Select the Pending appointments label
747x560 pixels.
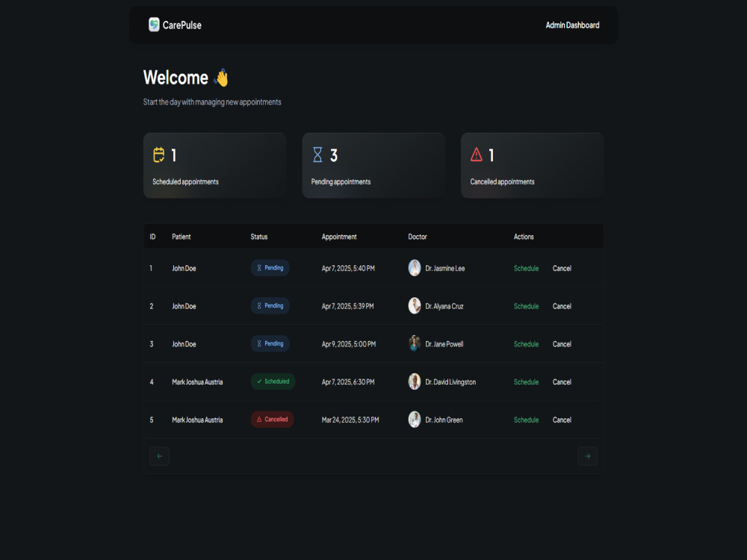[x=341, y=182]
